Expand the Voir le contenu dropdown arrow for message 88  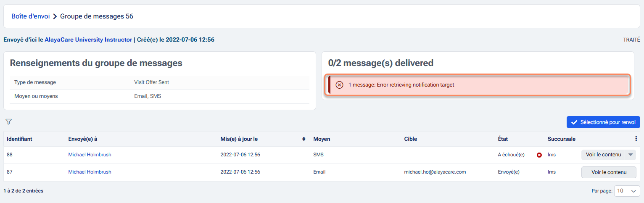click(630, 155)
